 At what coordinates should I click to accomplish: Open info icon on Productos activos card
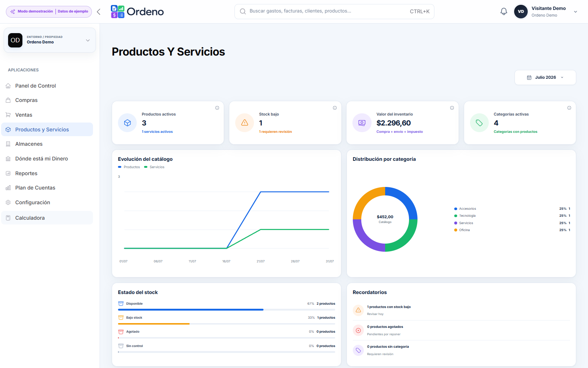click(217, 108)
